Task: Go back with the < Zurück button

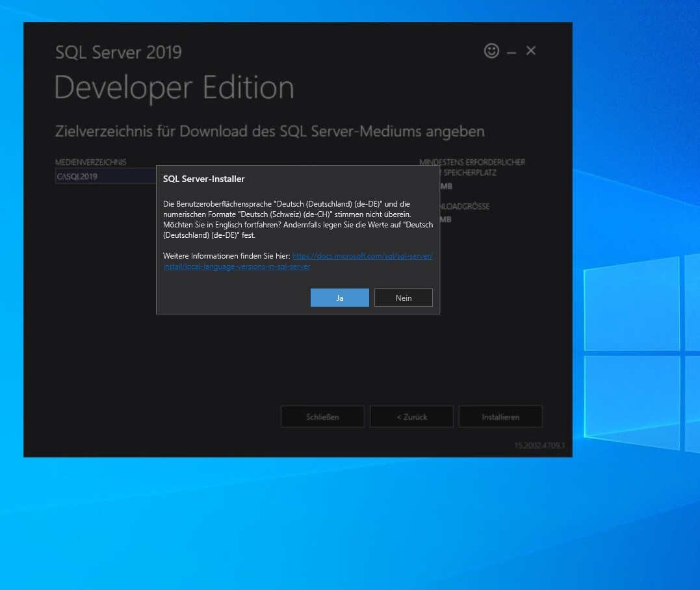Action: click(411, 417)
